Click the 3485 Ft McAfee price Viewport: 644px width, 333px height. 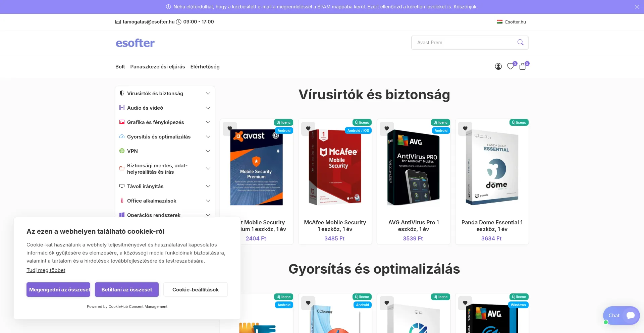(x=334, y=238)
